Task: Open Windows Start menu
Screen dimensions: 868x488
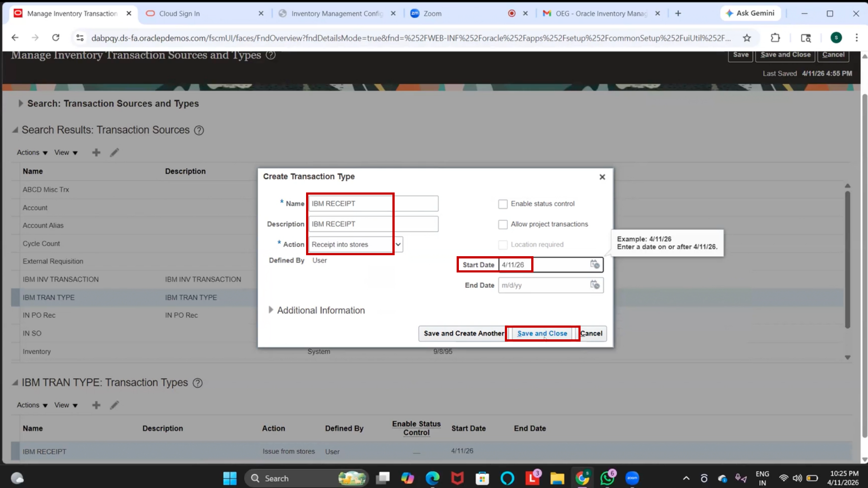Action: coord(230,478)
